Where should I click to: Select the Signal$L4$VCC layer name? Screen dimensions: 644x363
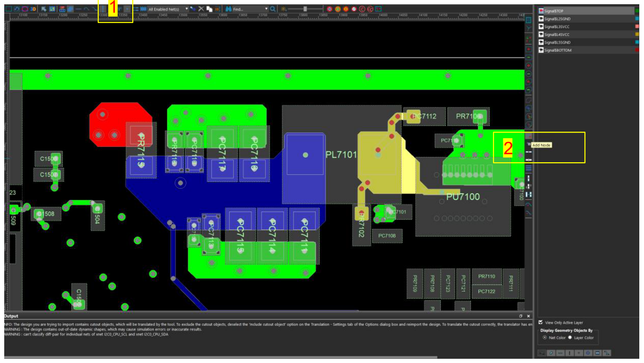point(557,35)
